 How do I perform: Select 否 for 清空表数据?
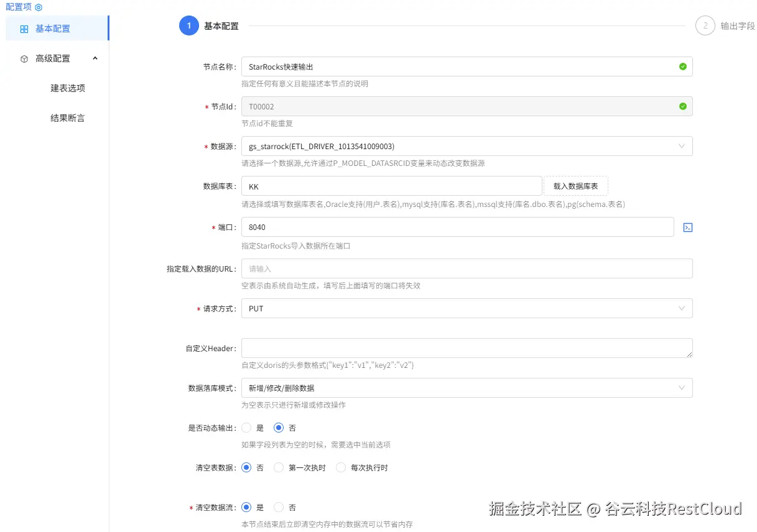coord(247,467)
